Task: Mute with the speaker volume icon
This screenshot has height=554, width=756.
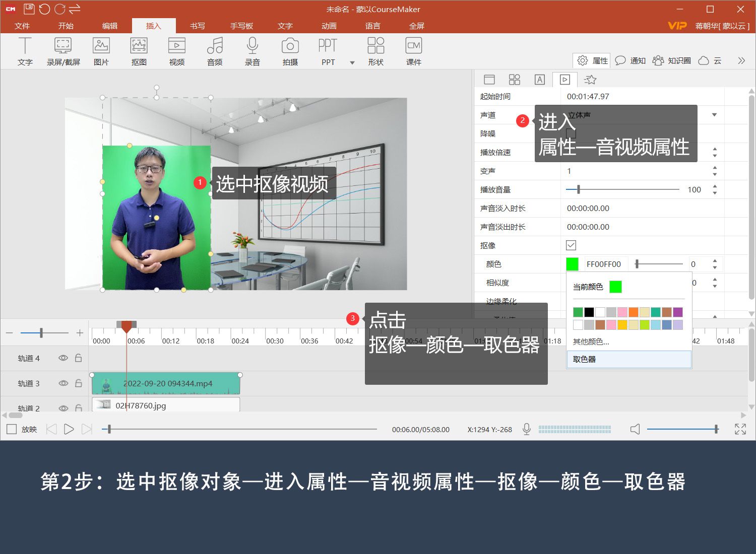Action: pyautogui.click(x=635, y=429)
